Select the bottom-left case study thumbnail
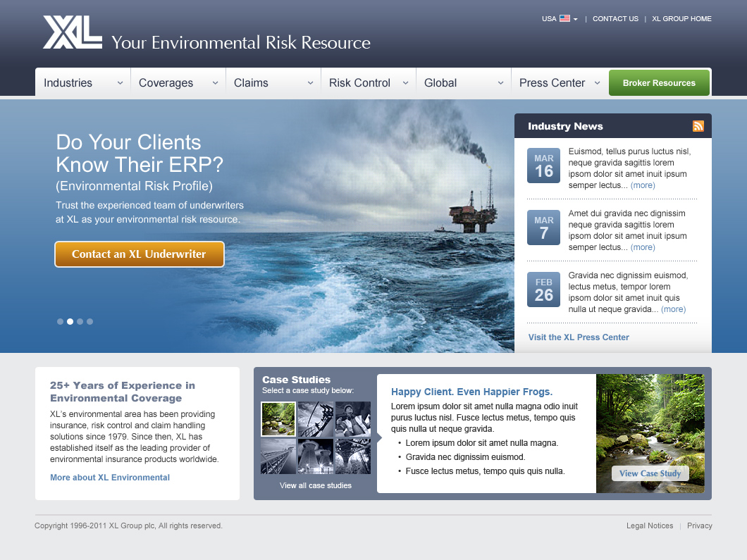Image resolution: width=747 pixels, height=560 pixels. tap(278, 456)
